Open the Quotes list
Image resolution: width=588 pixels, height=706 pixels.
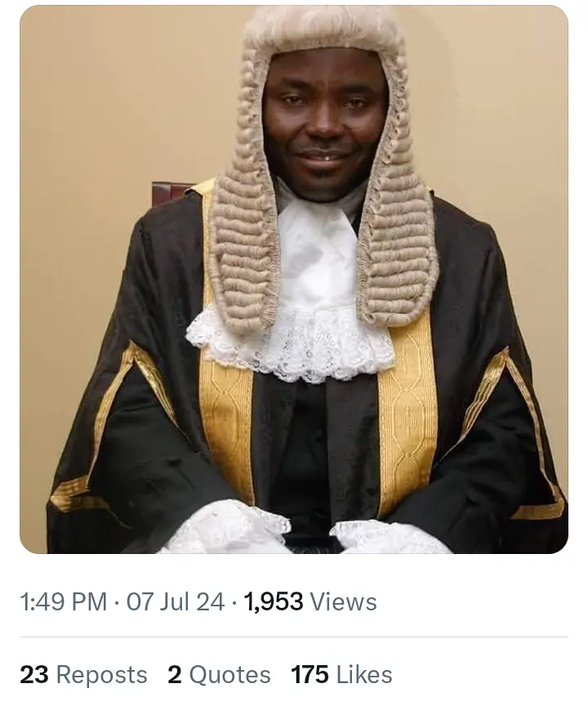coord(229,674)
